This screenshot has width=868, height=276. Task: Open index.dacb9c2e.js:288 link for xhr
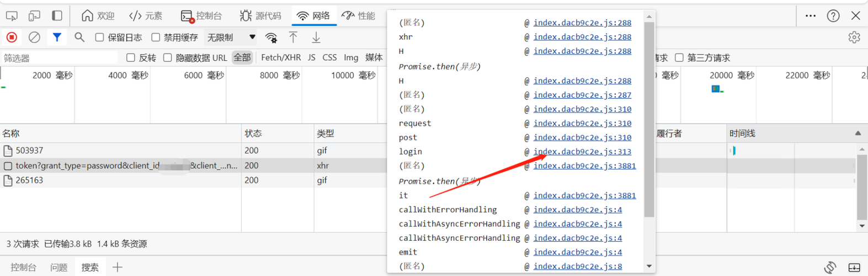point(582,37)
